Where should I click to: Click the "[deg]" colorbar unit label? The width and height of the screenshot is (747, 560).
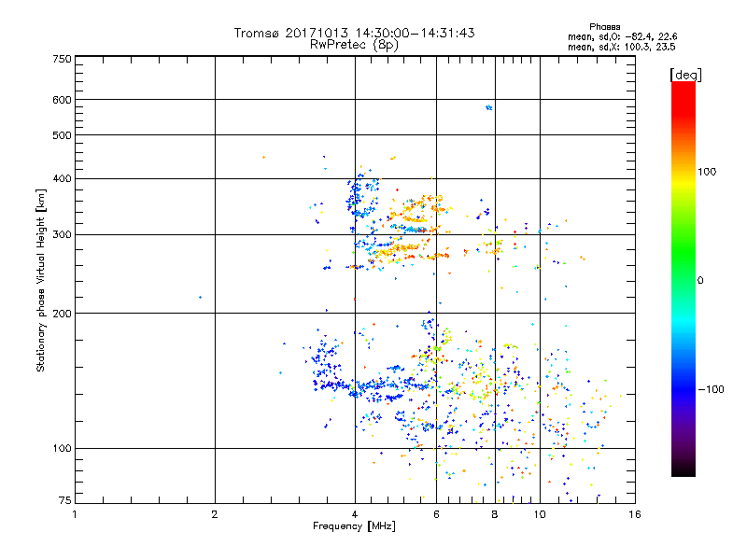coord(685,75)
